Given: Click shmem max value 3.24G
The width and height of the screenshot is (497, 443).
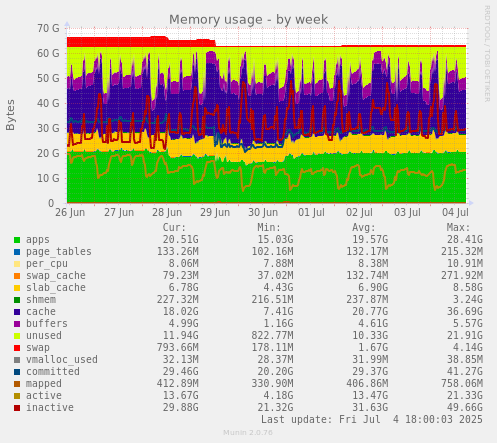Looking at the screenshot, I should (468, 300).
